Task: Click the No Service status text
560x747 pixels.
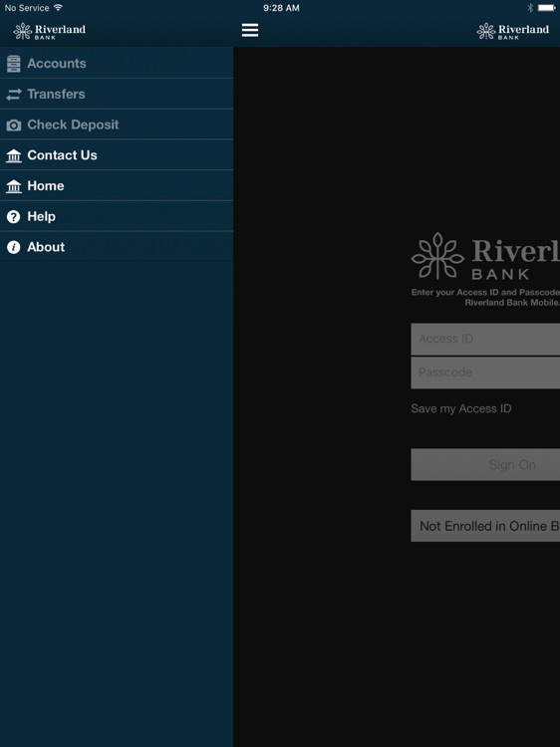Action: click(x=27, y=8)
